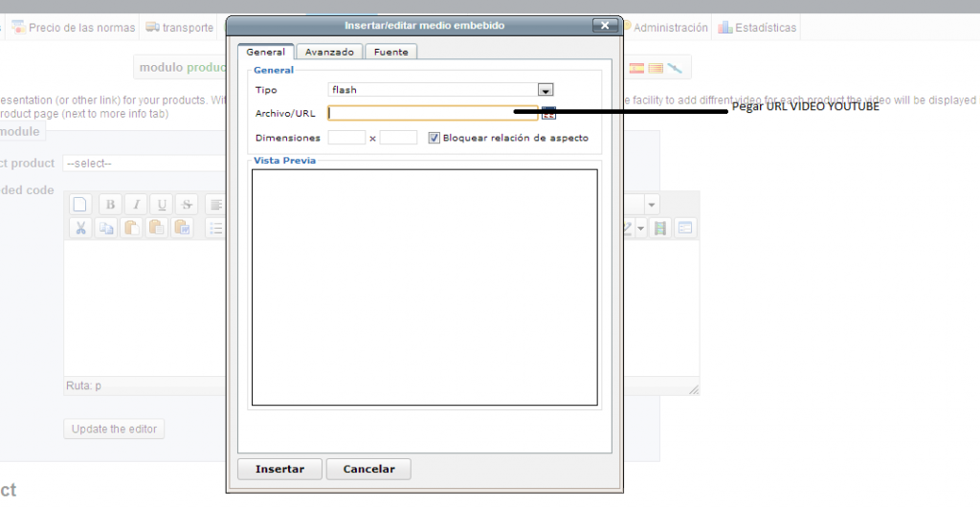This screenshot has height=507, width=980.
Task: Select the cut scissors icon
Action: click(80, 228)
